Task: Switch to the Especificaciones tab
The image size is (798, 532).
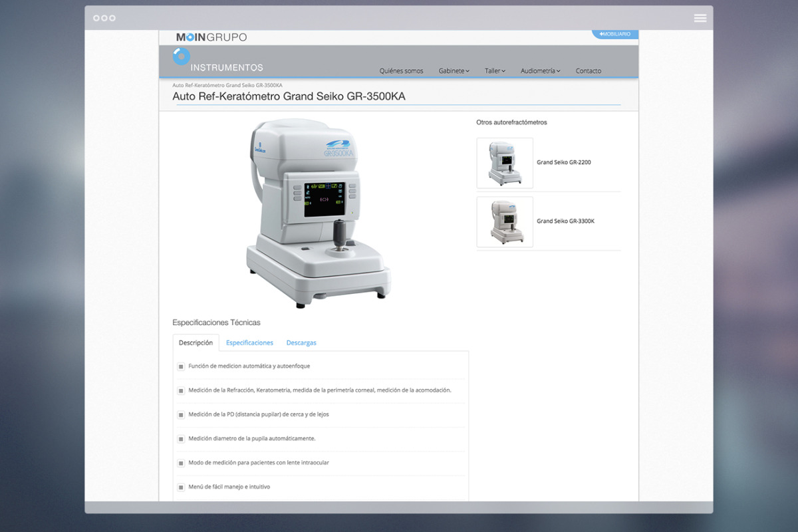Action: pyautogui.click(x=249, y=342)
